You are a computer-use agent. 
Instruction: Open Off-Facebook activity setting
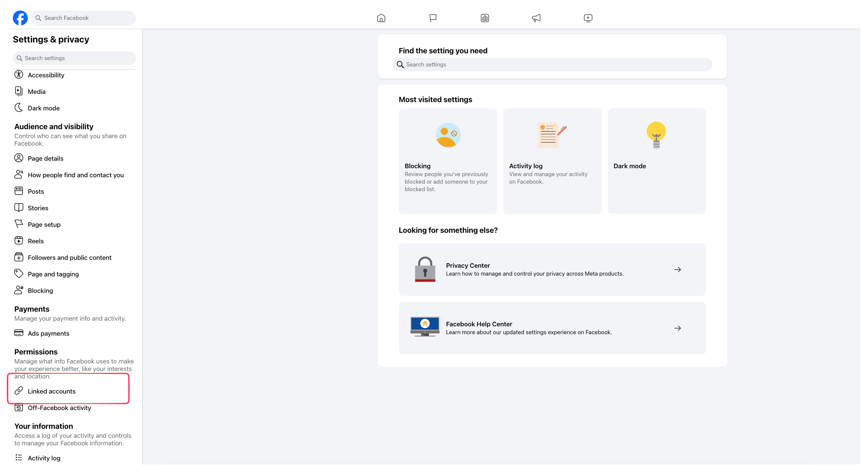coord(59,408)
